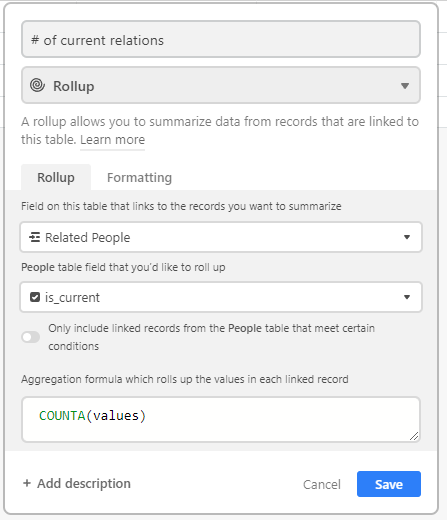This screenshot has width=447, height=520.
Task: Open the Learn more link
Action: tap(113, 140)
